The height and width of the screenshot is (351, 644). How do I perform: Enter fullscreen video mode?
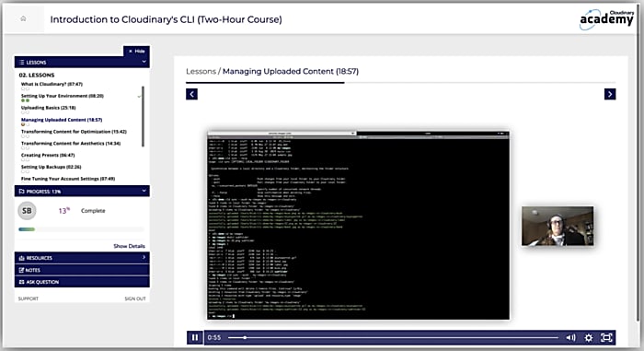(x=606, y=337)
